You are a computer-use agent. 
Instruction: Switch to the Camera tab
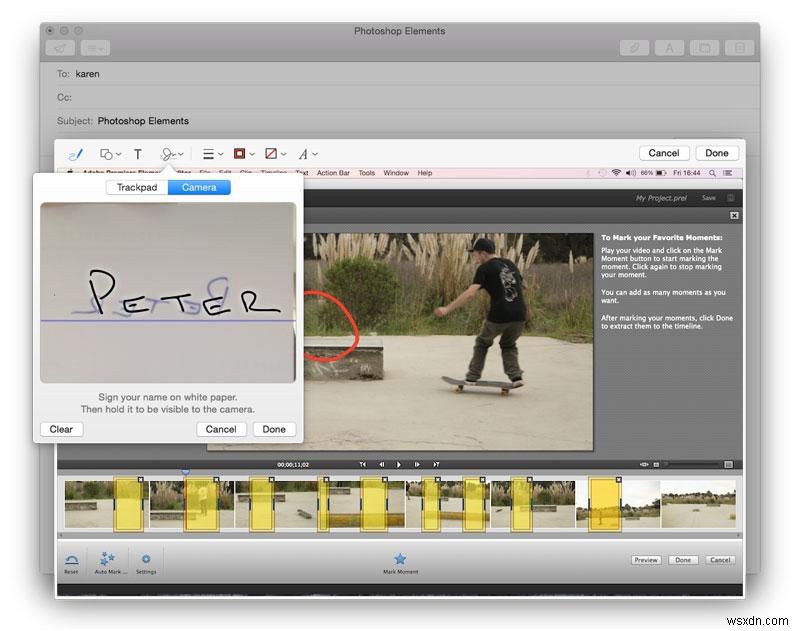tap(197, 187)
